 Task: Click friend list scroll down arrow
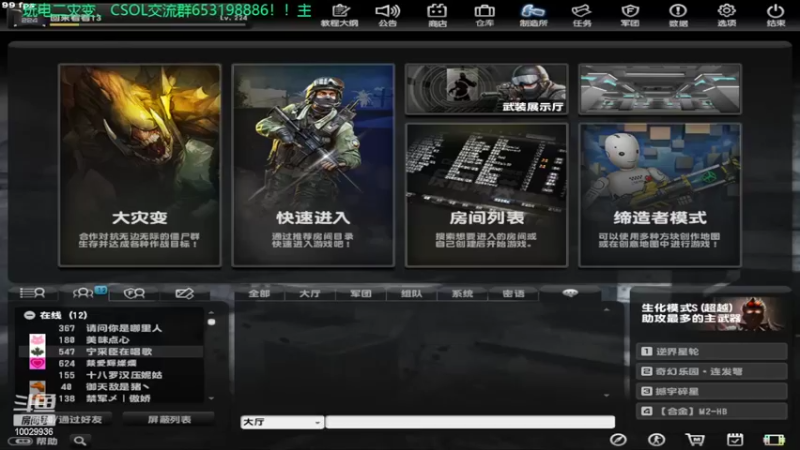pyautogui.click(x=211, y=398)
